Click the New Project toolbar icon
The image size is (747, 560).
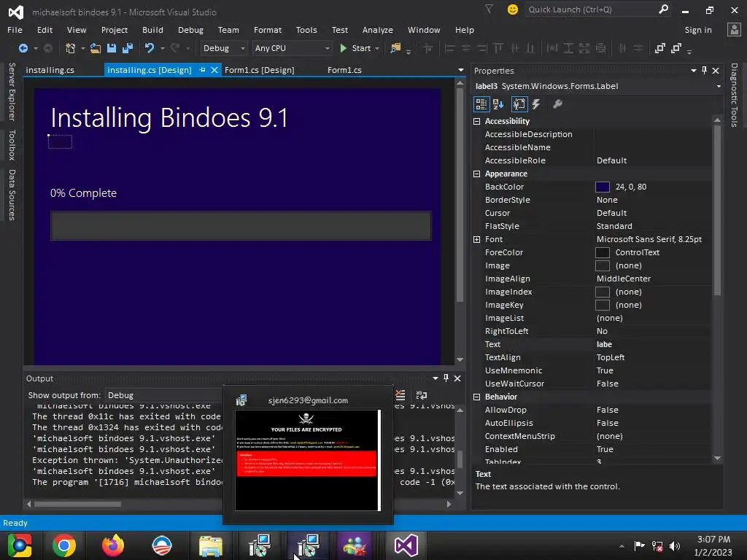point(71,48)
